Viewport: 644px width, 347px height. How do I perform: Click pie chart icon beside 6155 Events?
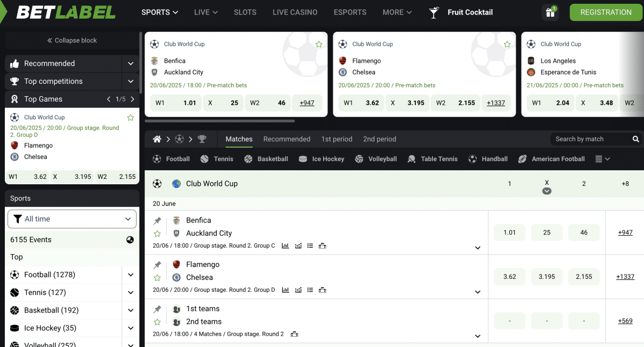pyautogui.click(x=130, y=240)
